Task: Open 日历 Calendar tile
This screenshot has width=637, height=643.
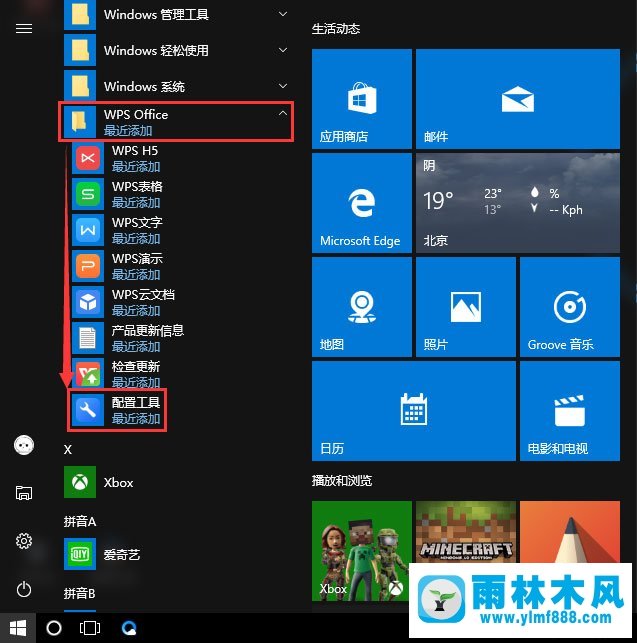Action: (x=413, y=411)
